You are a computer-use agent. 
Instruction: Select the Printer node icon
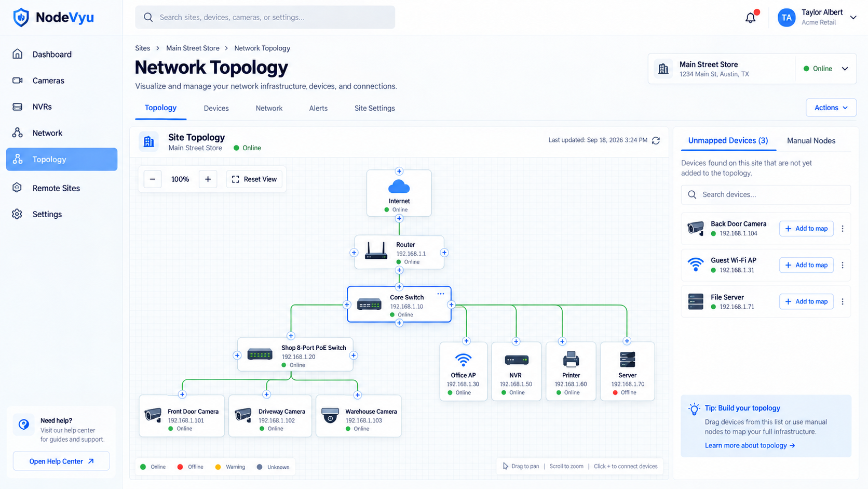(x=571, y=359)
